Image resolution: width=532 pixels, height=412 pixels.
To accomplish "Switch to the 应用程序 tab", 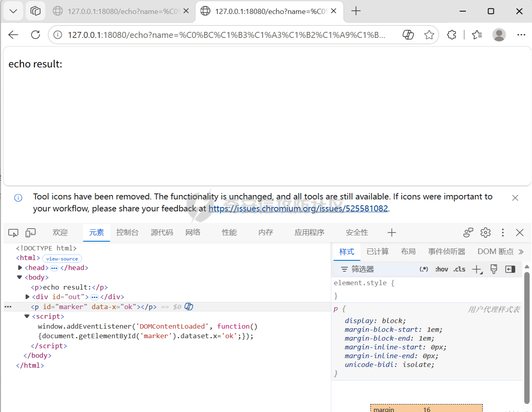I will coord(309,233).
